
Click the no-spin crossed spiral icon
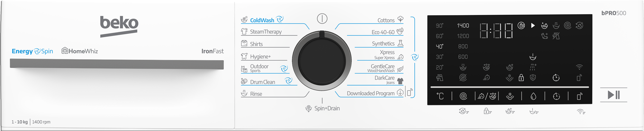pos(463,78)
